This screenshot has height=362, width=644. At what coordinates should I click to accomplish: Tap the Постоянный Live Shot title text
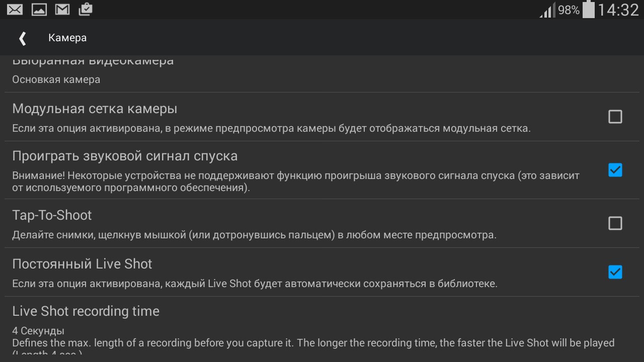coord(82,264)
